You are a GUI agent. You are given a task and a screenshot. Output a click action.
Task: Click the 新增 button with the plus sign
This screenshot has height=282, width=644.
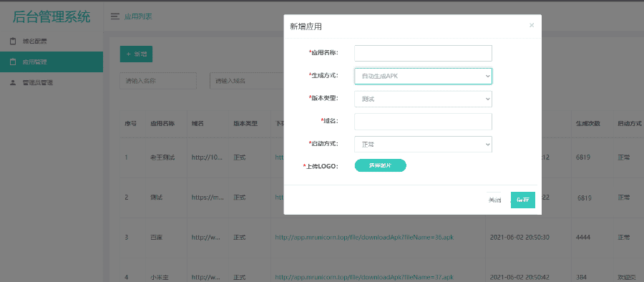[136, 54]
